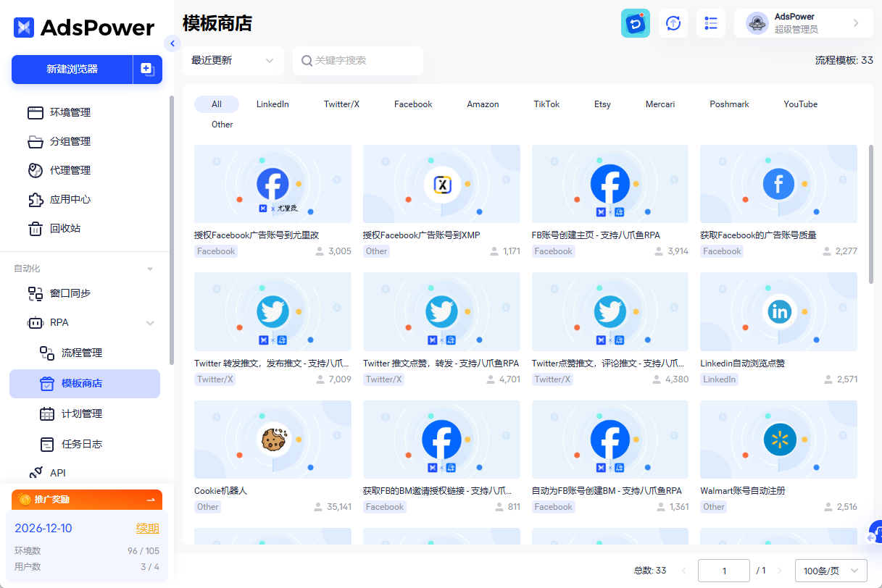Click the 应用中心 puzzle icon
This screenshot has width=882, height=588.
point(36,199)
